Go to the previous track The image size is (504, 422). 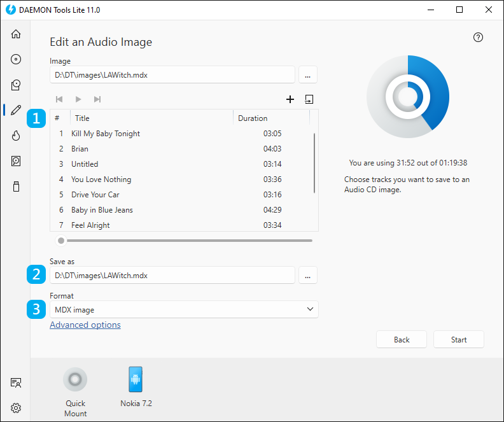point(59,99)
